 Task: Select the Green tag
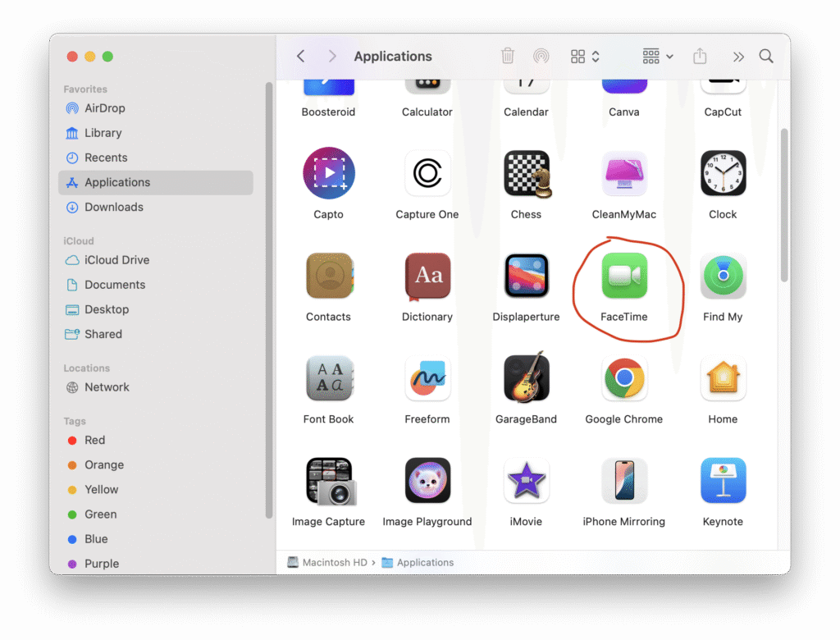point(155,514)
